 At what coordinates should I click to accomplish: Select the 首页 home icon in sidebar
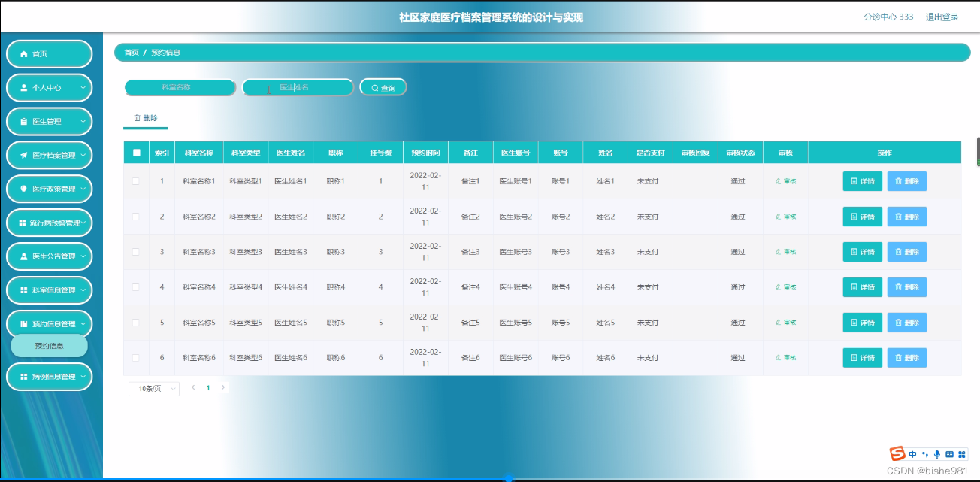tap(23, 53)
